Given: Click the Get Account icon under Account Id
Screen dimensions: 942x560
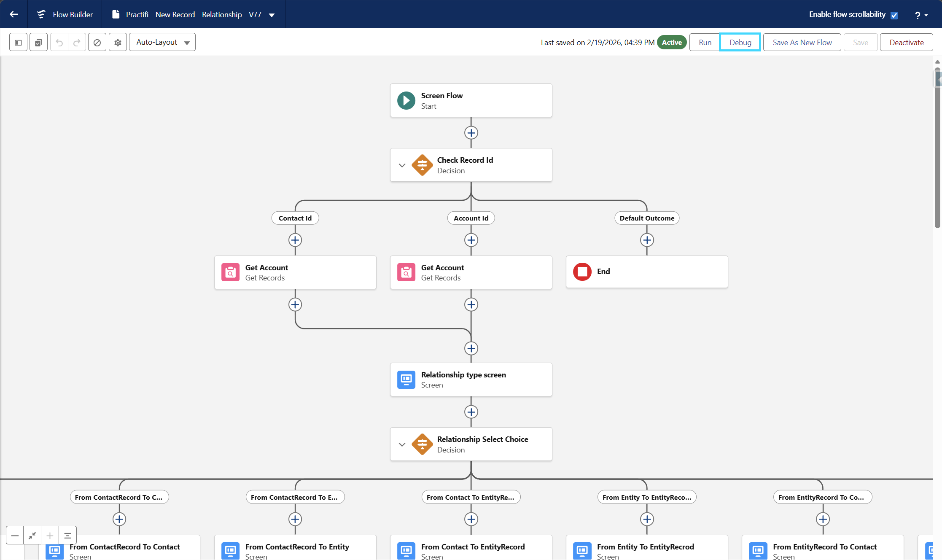Looking at the screenshot, I should tap(406, 272).
